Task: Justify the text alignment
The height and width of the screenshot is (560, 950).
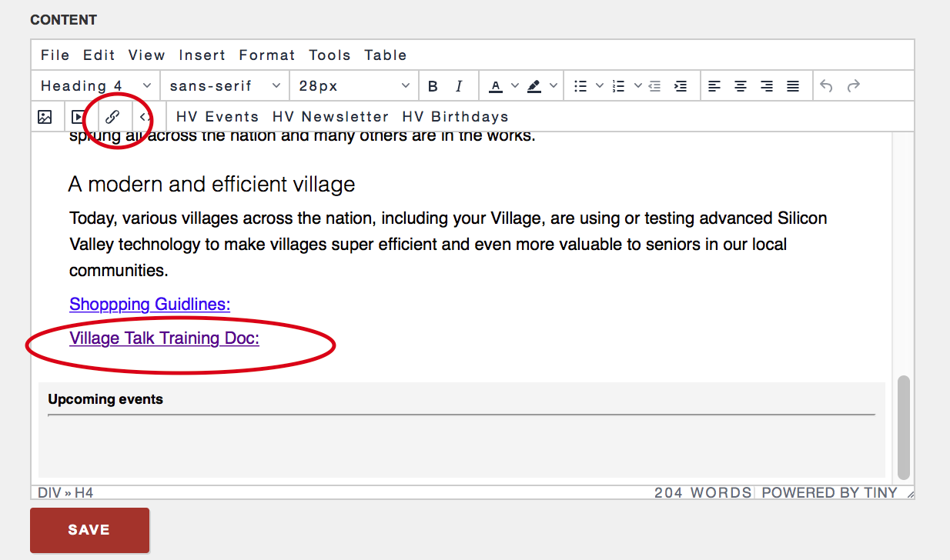Action: click(793, 86)
